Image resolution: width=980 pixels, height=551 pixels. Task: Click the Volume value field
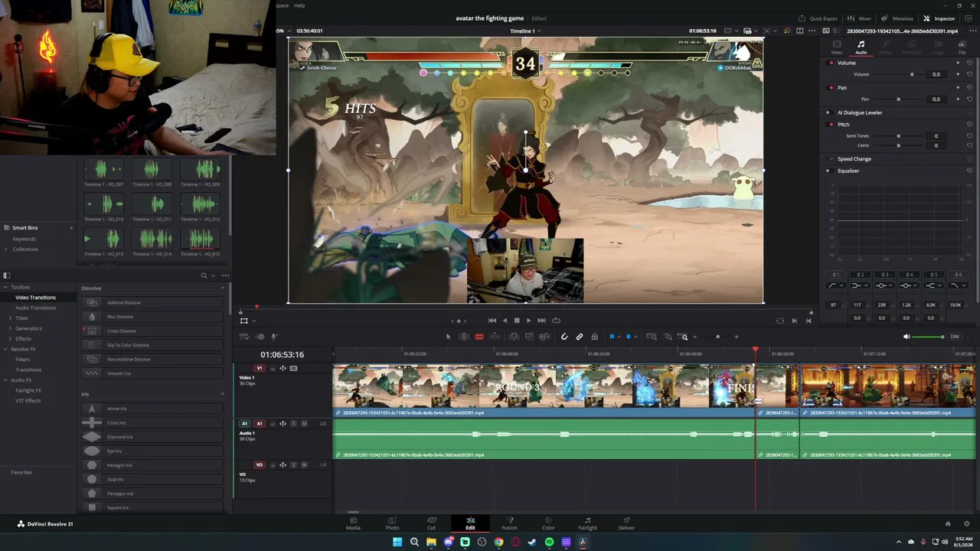(x=936, y=74)
